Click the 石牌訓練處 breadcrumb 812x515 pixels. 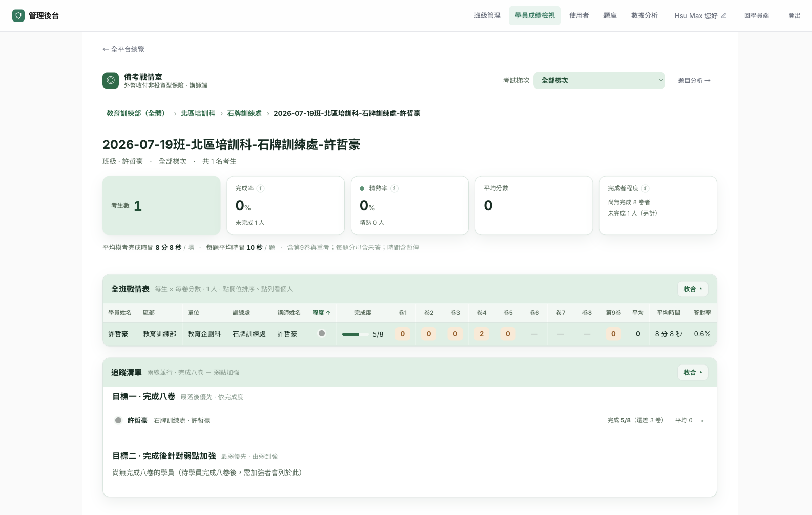[244, 113]
